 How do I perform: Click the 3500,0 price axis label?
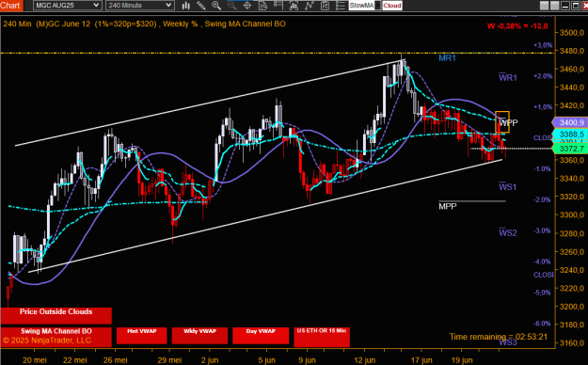click(572, 33)
